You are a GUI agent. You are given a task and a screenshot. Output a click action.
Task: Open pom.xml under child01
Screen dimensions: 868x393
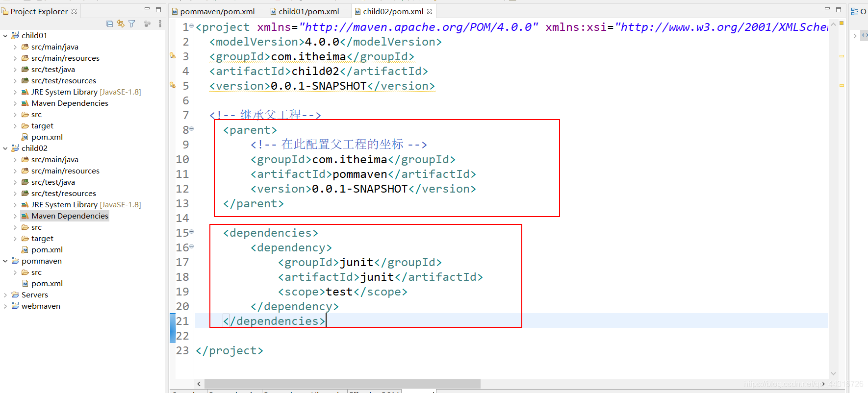pyautogui.click(x=47, y=137)
